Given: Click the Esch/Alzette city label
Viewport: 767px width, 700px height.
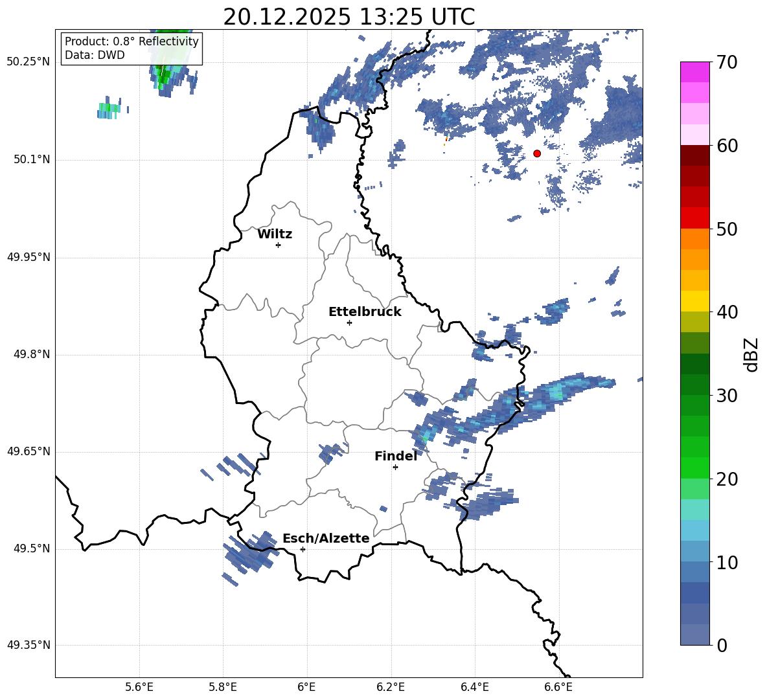Looking at the screenshot, I should pyautogui.click(x=326, y=539).
